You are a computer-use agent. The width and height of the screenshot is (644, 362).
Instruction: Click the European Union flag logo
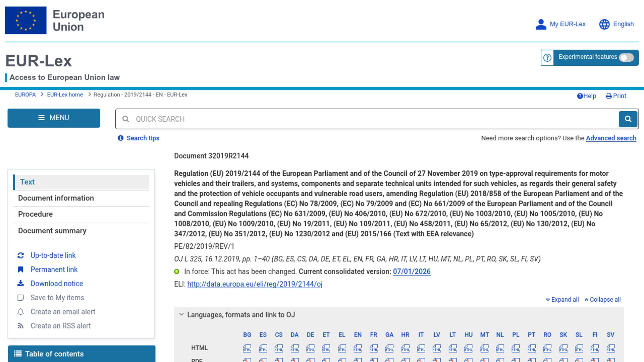pyautogui.click(x=26, y=20)
